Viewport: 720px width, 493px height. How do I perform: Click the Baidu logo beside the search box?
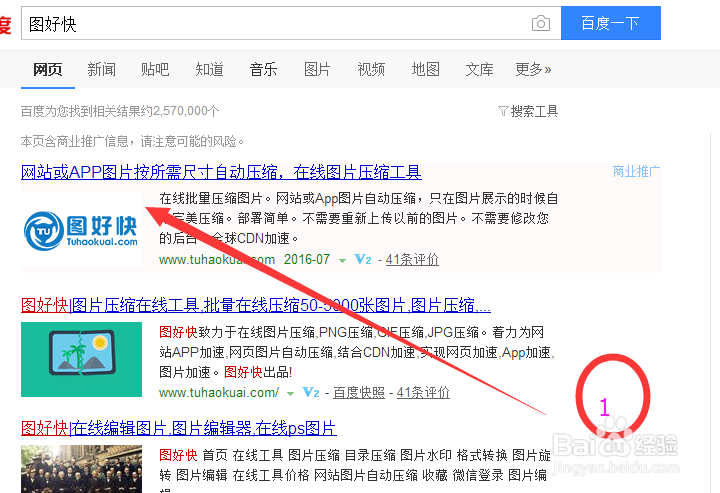(x=5, y=24)
